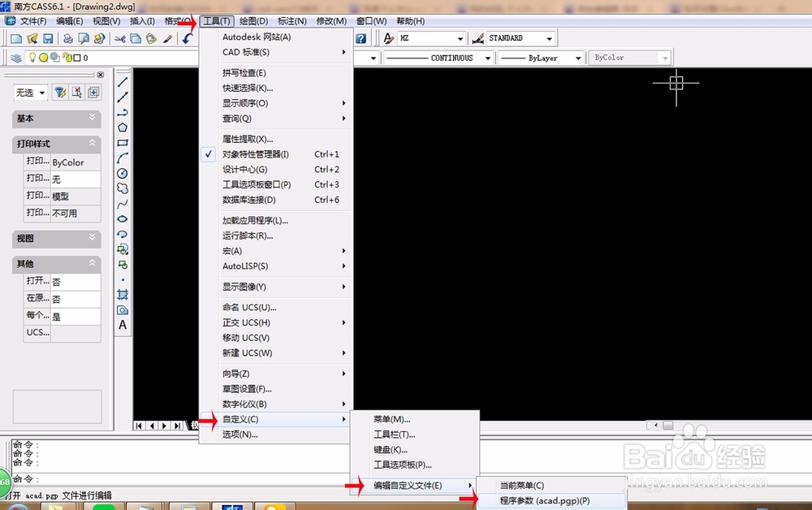Click the Open file icon
The width and height of the screenshot is (812, 510).
[x=32, y=39]
